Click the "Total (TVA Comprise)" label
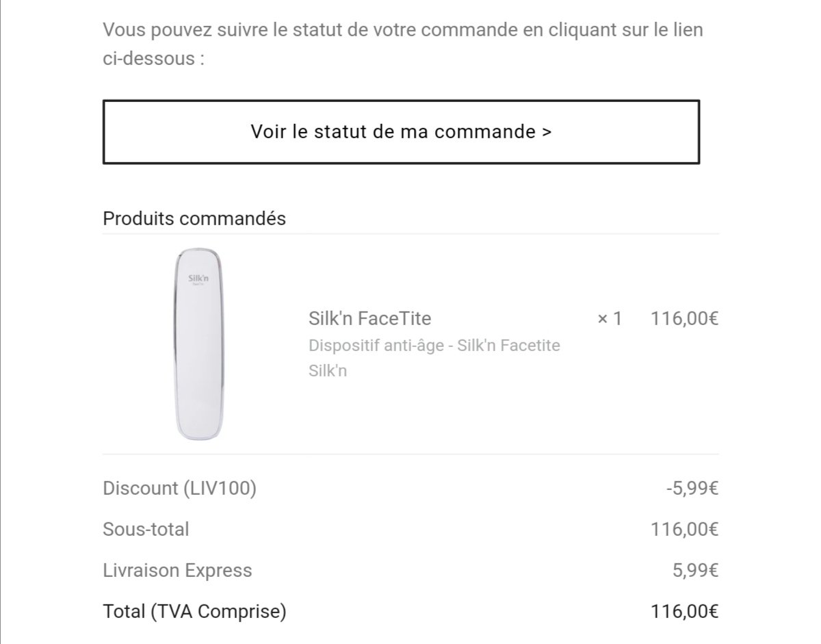The image size is (821, 644). tap(194, 611)
